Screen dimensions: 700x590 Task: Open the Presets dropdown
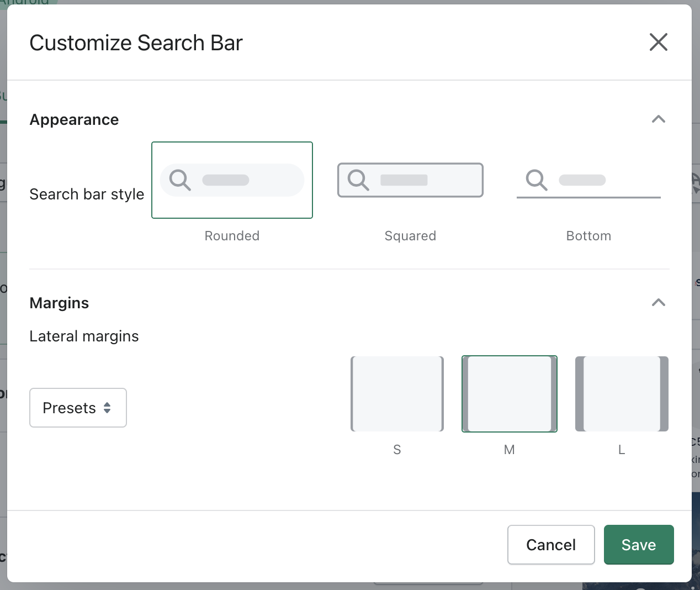coord(78,408)
